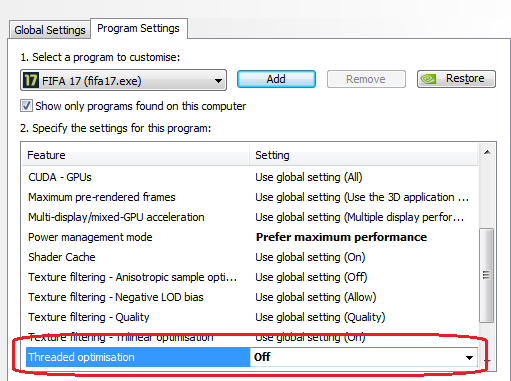
Task: Click the vertical scrollbar thumb in the settings list
Action: point(487,275)
